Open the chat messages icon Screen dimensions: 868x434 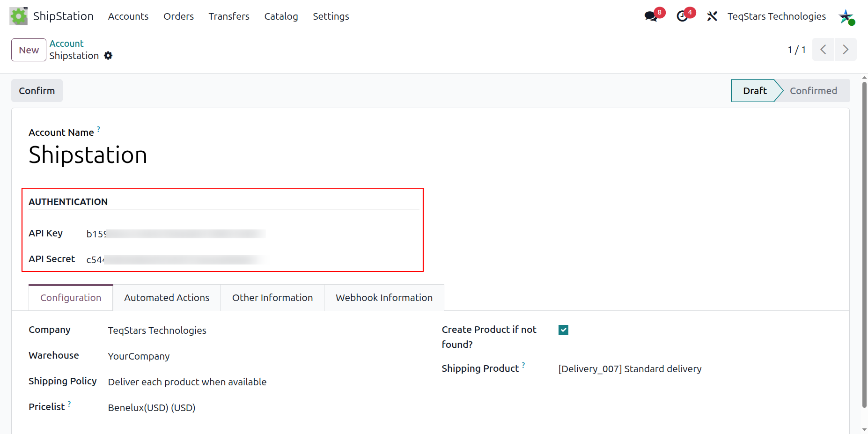[651, 16]
